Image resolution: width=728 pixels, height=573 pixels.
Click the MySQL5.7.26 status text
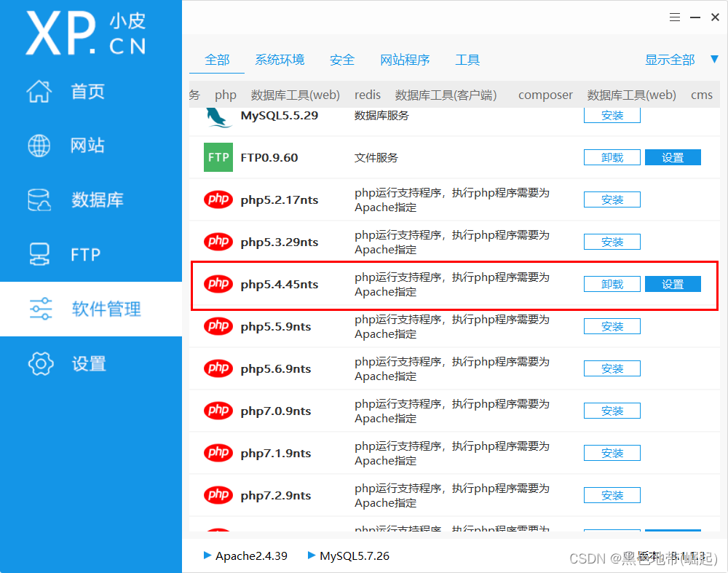tap(355, 556)
